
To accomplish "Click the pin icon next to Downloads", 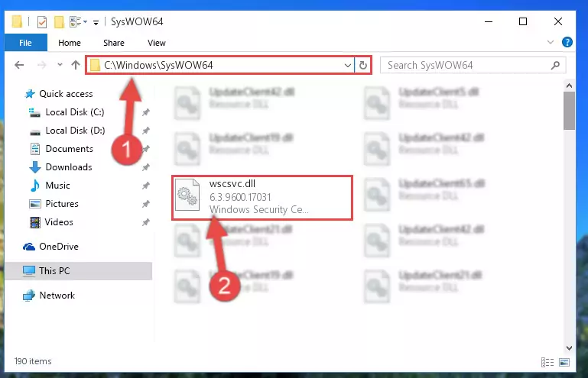I will tap(145, 167).
